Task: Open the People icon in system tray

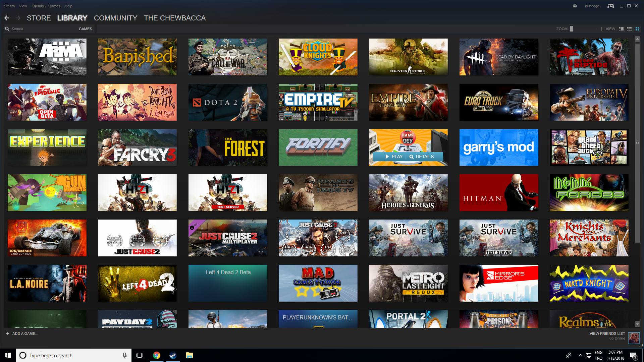Action: tap(569, 355)
